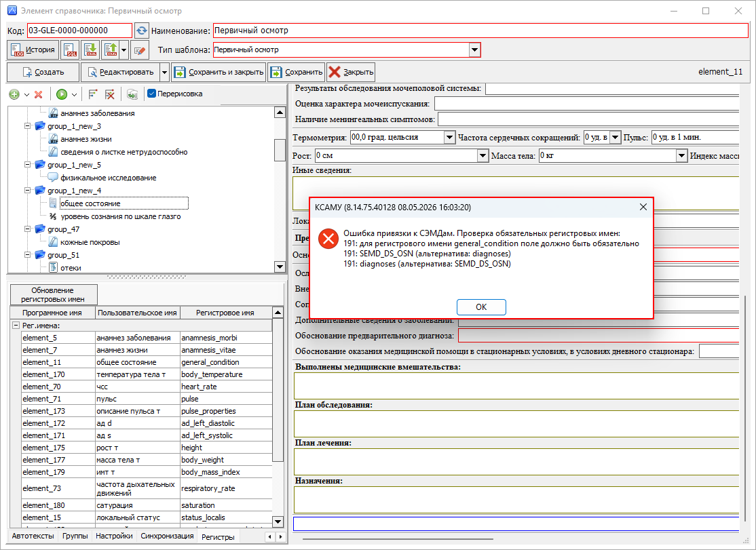Click the folder icon of group_1_new_5
Viewport: 756px width, 550px height.
[x=40, y=165]
